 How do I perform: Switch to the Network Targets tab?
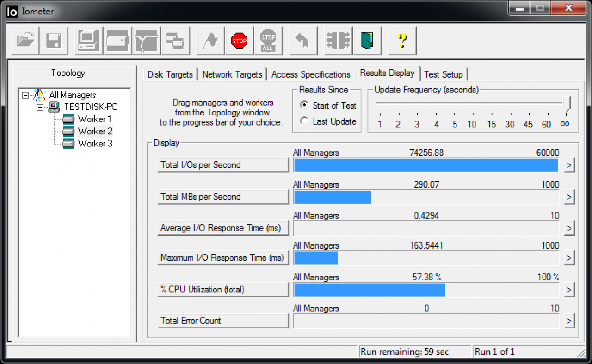(x=232, y=74)
